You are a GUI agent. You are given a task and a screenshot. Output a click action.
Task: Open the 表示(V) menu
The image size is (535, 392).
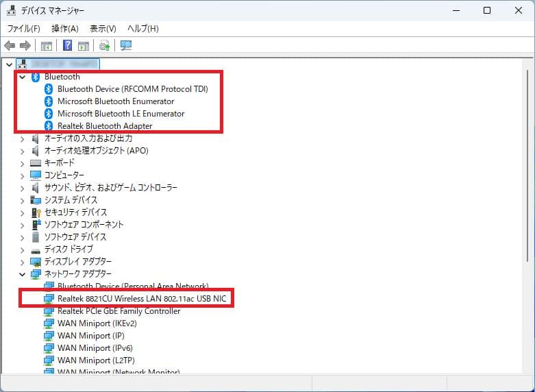click(103, 29)
